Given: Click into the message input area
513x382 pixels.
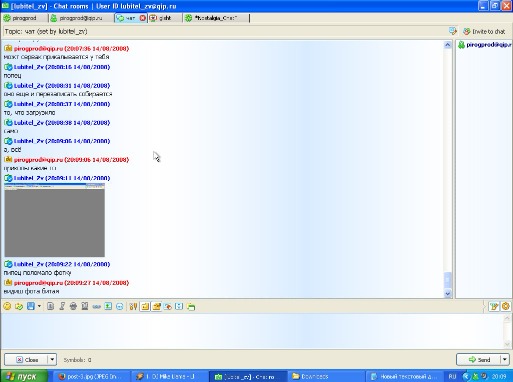Looking at the screenshot, I should (252, 331).
